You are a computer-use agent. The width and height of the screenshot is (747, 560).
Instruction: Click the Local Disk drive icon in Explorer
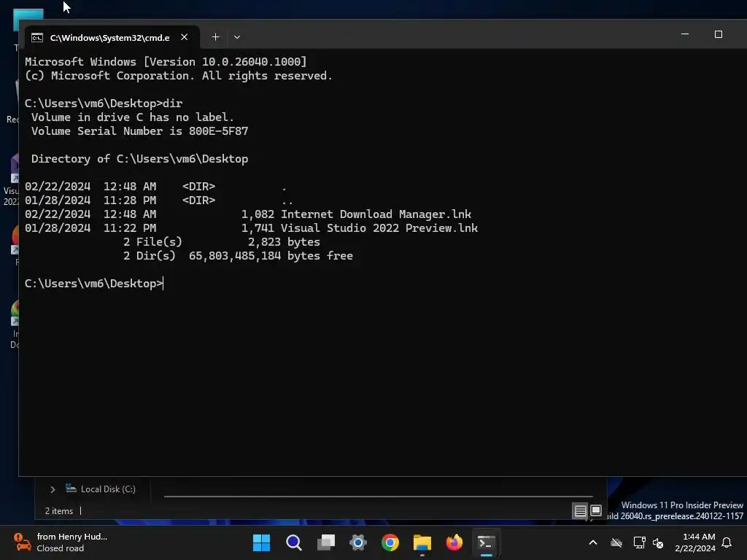[x=71, y=488]
